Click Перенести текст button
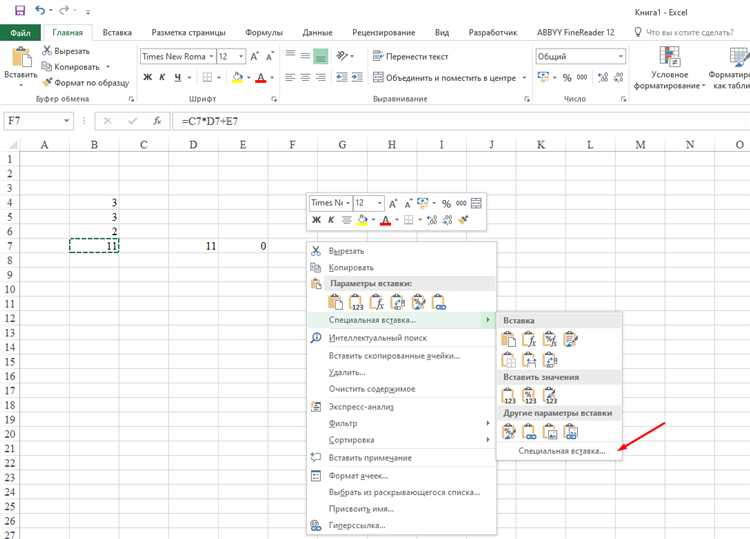Image resolution: width=750 pixels, height=539 pixels. (x=410, y=56)
